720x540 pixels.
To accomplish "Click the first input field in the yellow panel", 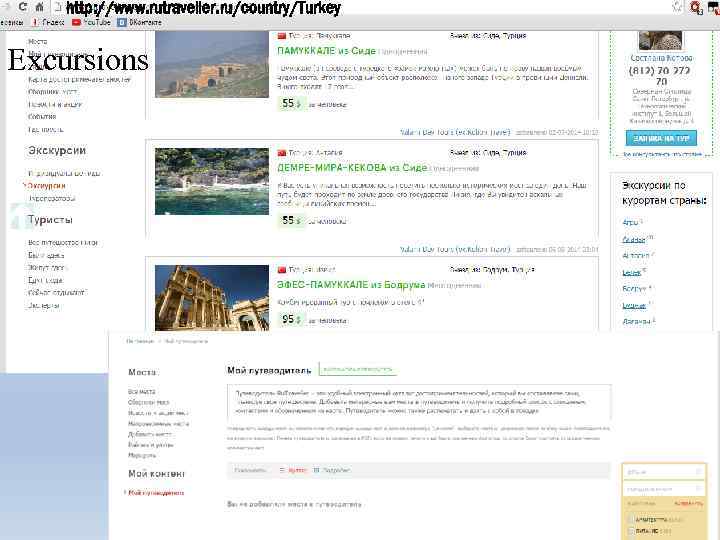I will tap(664, 472).
